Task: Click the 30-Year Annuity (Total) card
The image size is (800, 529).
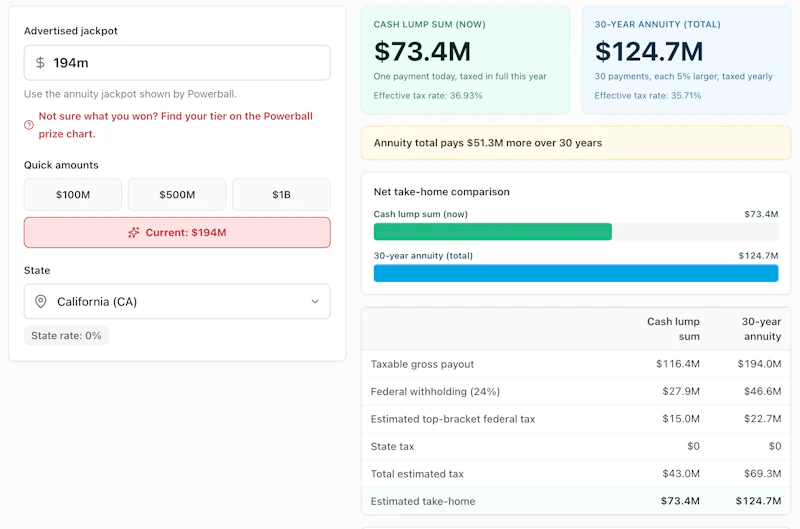Action: (x=686, y=60)
